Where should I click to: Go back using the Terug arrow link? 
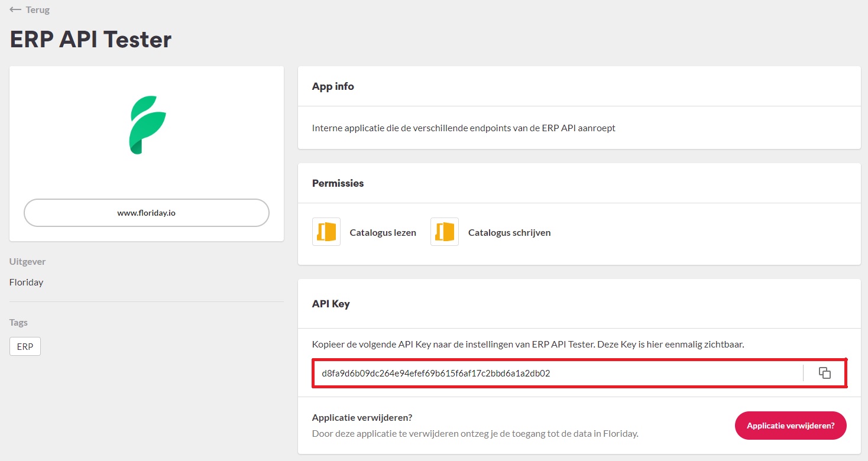[x=30, y=10]
